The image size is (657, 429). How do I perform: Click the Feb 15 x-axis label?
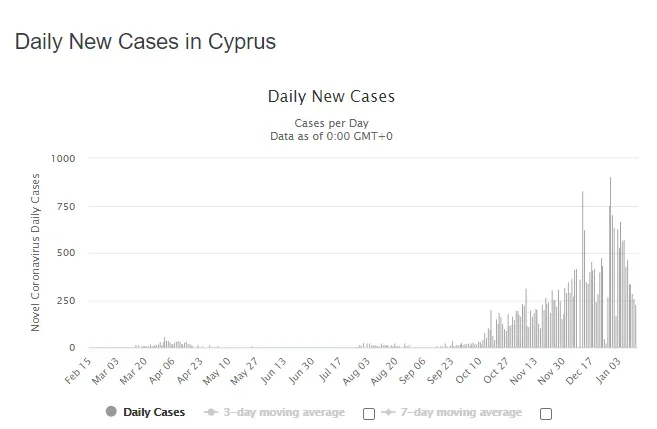coord(78,371)
